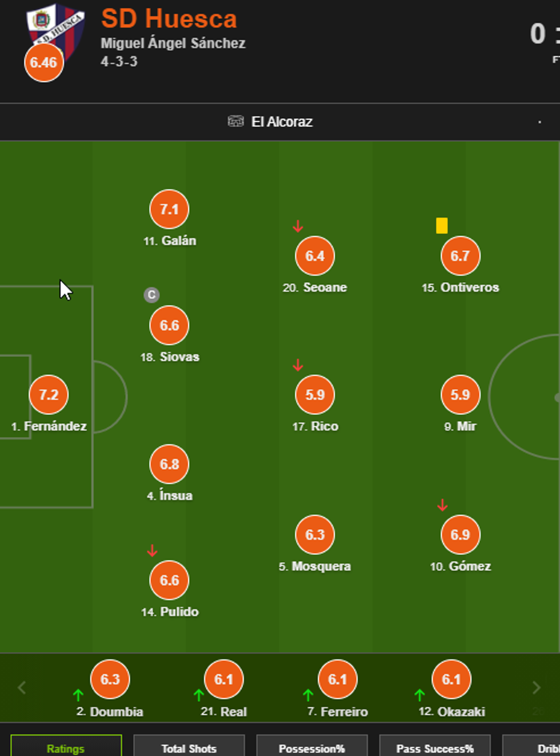Click Mosquera's 6.3 rating circle
Viewport: 560px width, 756px height.
point(315,534)
